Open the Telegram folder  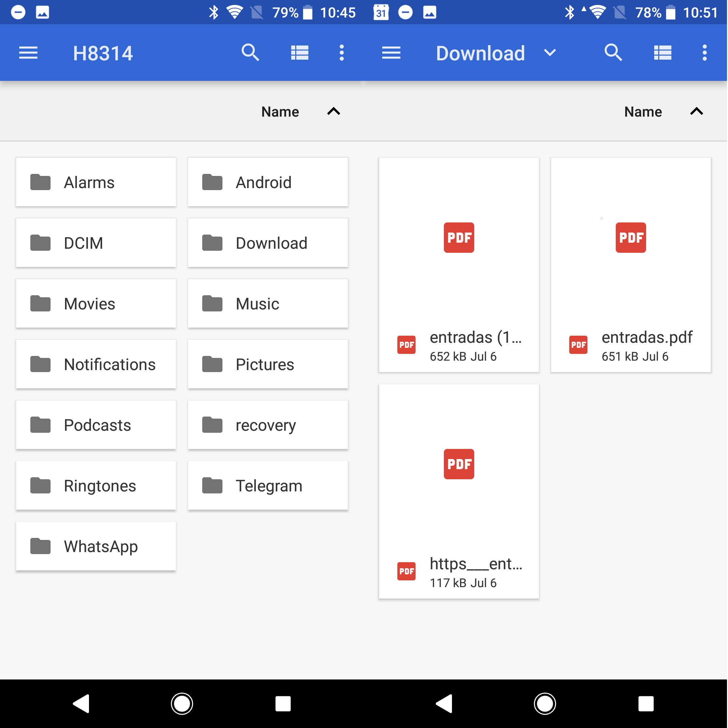coord(268,485)
